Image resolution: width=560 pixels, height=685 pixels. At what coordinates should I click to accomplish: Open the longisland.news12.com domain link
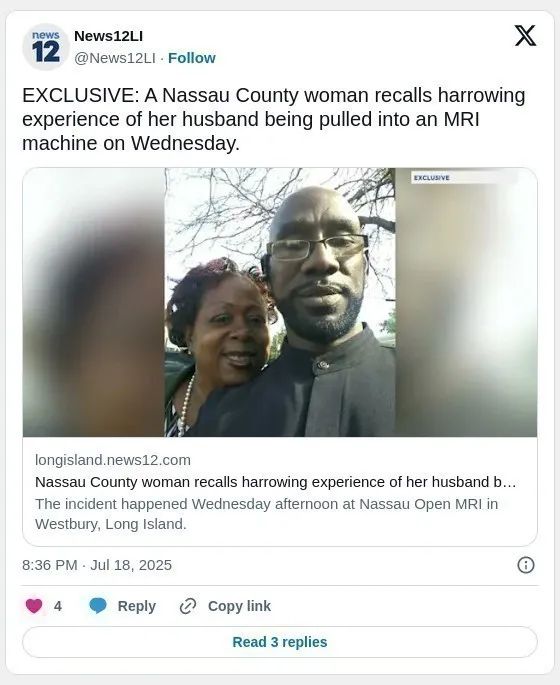click(x=113, y=460)
